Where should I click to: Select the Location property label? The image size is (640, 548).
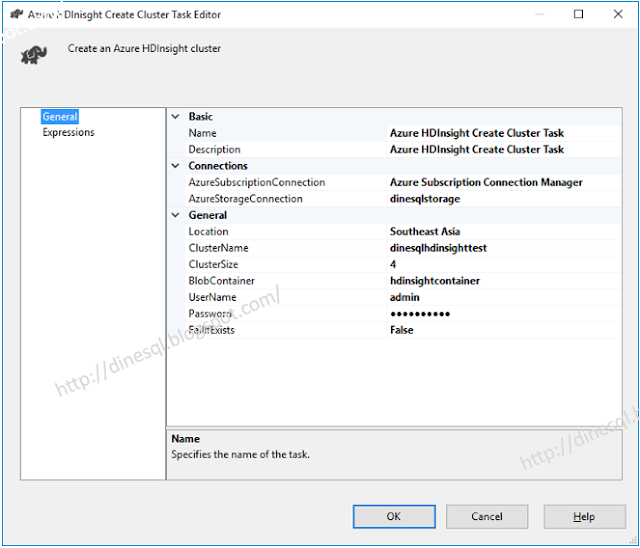coord(208,232)
